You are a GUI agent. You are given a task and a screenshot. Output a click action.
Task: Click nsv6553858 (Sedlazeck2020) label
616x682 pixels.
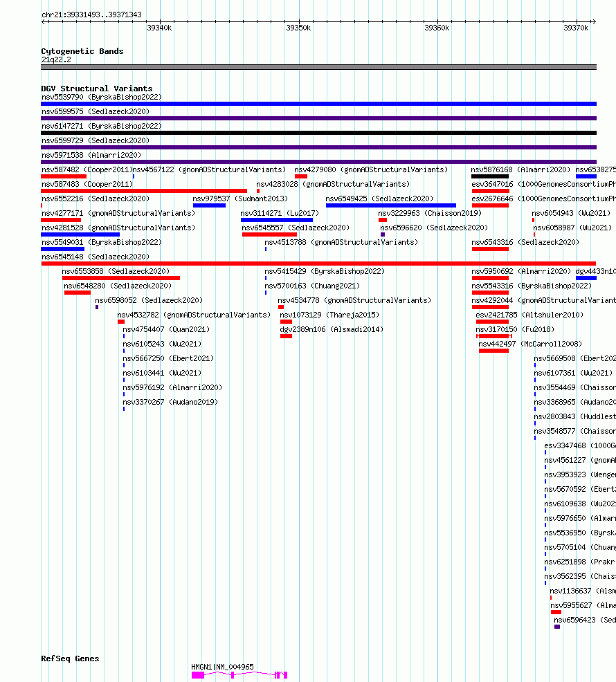pyautogui.click(x=116, y=271)
